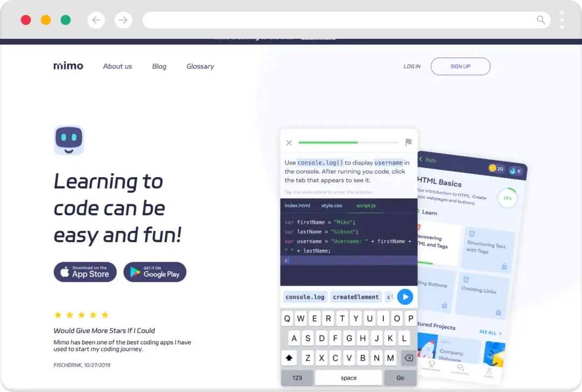582x392 pixels.
Task: Click the browser back arrow
Action: (96, 20)
